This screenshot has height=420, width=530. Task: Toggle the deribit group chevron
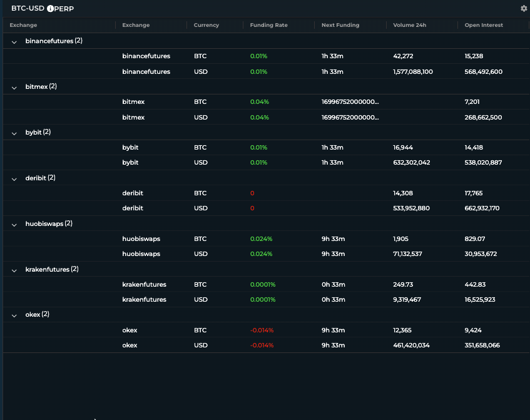14,178
